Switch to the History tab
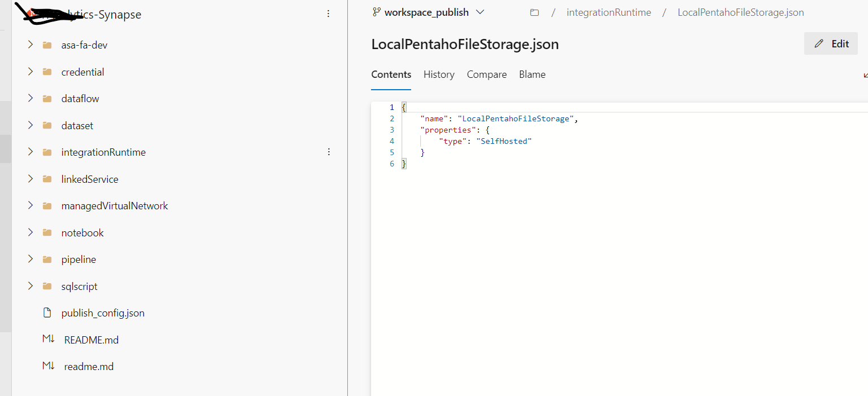 pyautogui.click(x=438, y=74)
